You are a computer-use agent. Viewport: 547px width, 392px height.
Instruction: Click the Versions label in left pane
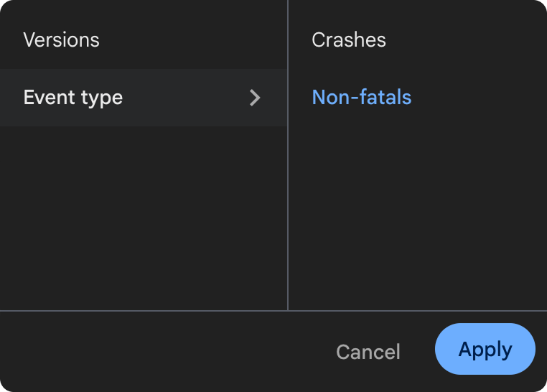coord(62,39)
